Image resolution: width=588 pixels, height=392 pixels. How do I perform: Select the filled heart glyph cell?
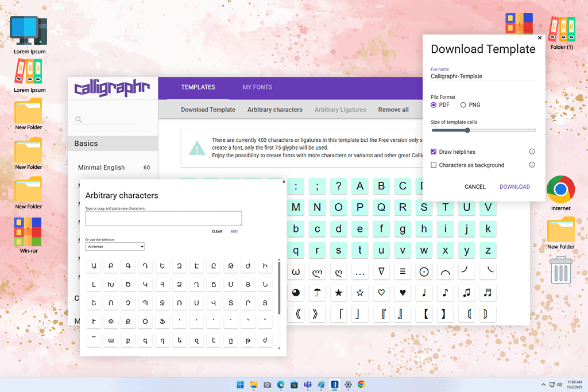[403, 293]
